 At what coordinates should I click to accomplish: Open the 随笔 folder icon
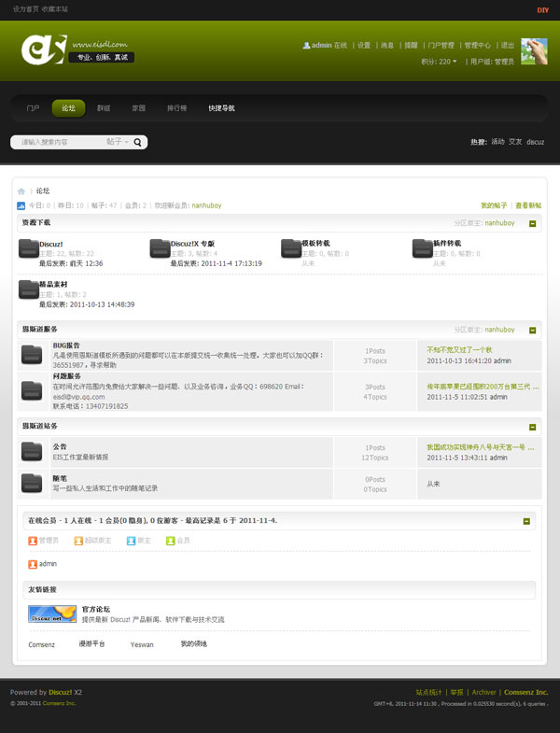tap(32, 483)
